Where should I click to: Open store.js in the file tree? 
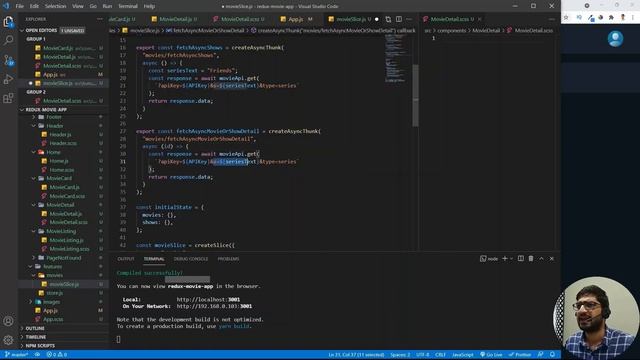click(55, 293)
